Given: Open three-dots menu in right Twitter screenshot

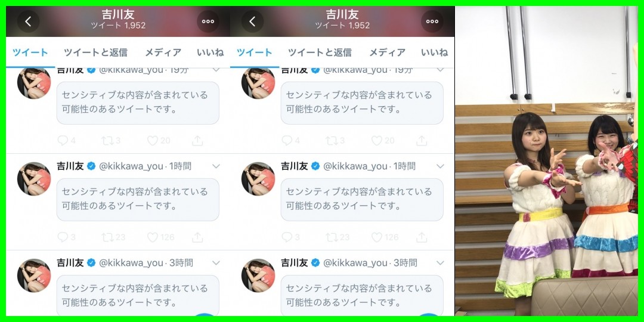Looking at the screenshot, I should click(432, 21).
